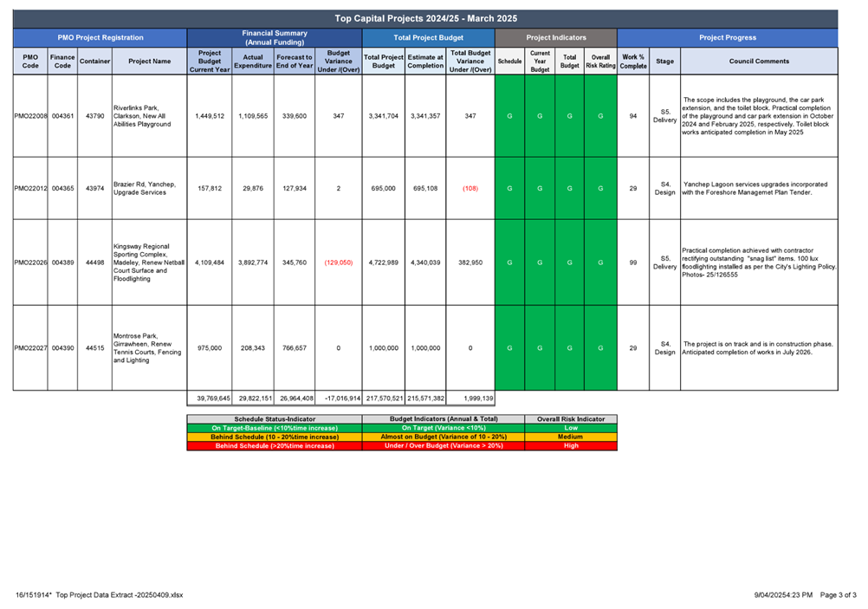Click the "Overall Risk Rating" column header

click(x=600, y=61)
